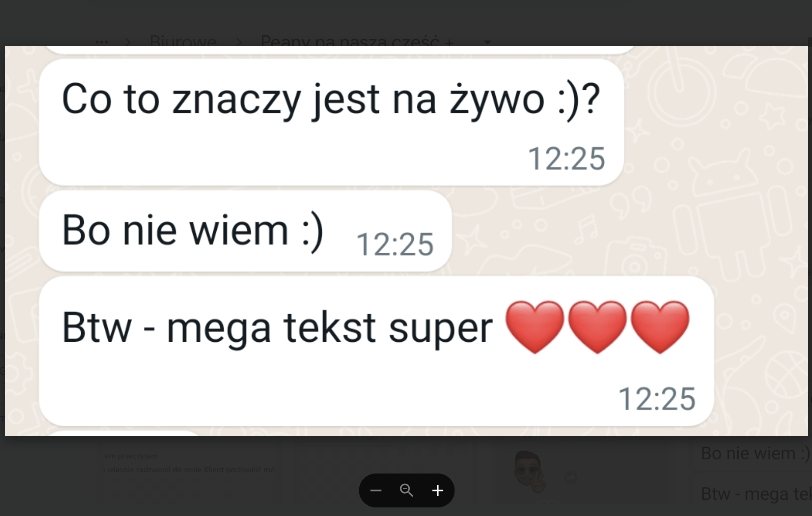
Task: Click the forward arrow beside the avatar sticker
Action: tap(570, 477)
